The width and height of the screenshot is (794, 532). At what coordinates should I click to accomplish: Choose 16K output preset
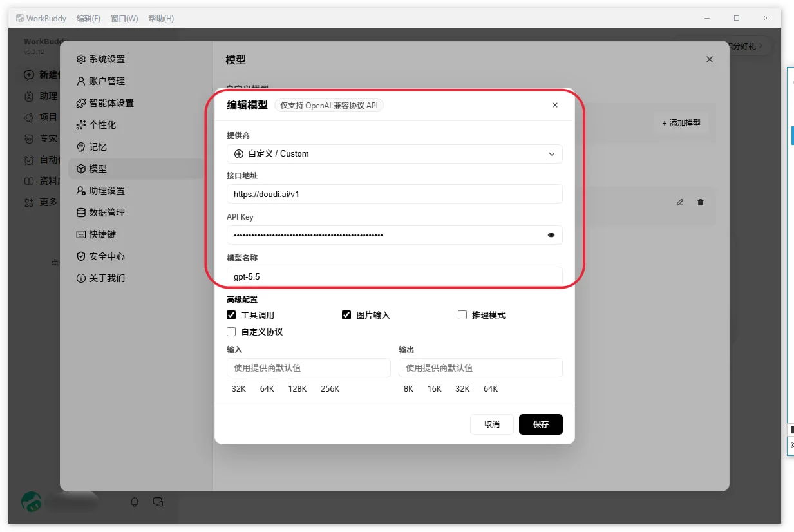435,389
